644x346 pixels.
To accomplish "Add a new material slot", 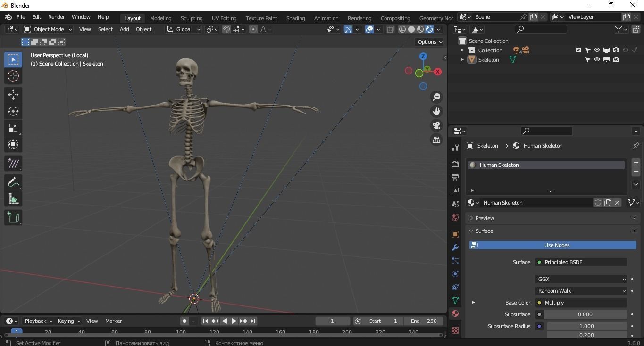I will point(636,162).
